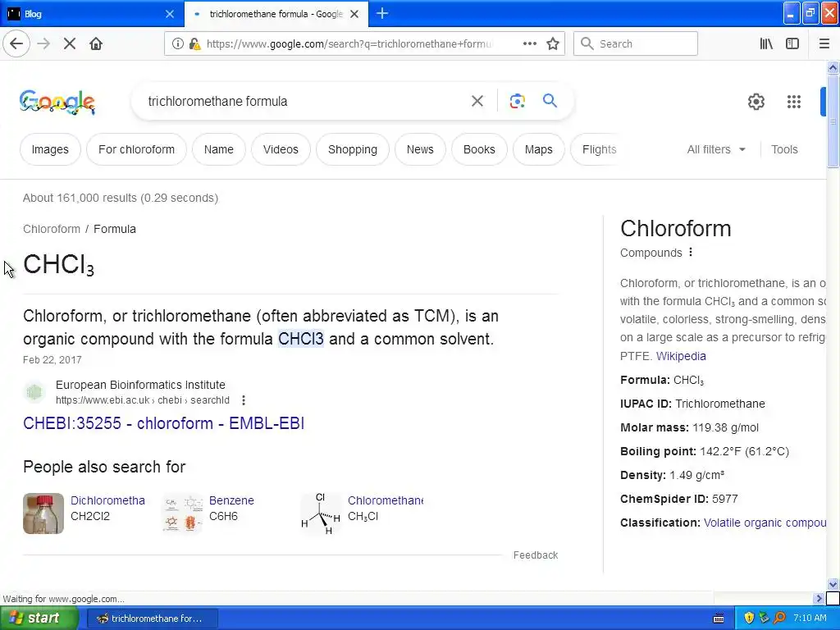Stop loading the page

(69, 44)
